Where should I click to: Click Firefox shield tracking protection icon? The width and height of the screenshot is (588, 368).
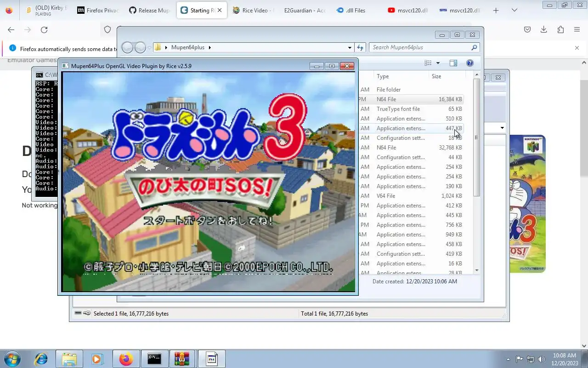[107, 29]
